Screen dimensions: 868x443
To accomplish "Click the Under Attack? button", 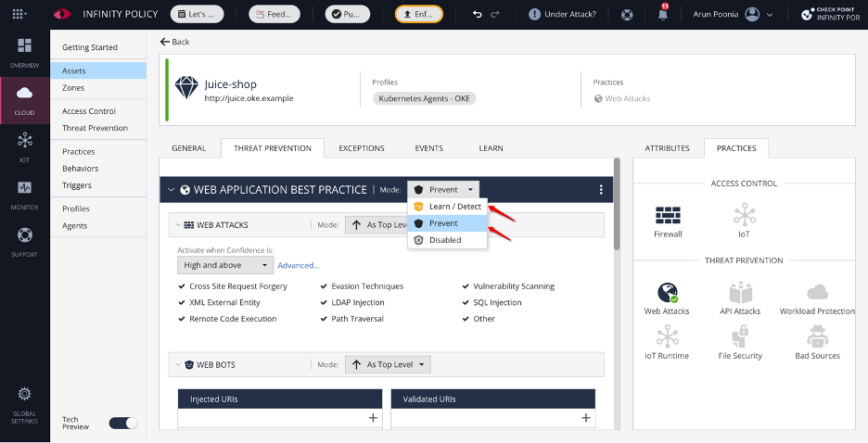I will 563,15.
